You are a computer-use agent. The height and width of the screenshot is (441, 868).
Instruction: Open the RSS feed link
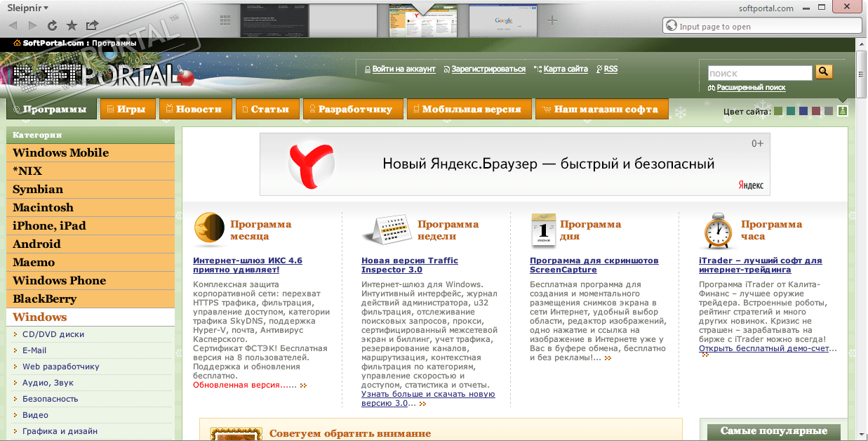(x=610, y=69)
